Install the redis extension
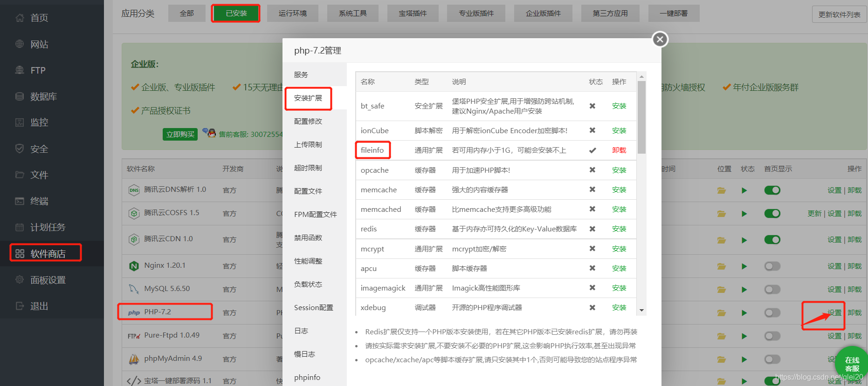Screen dimensions: 868x386 pyautogui.click(x=619, y=229)
